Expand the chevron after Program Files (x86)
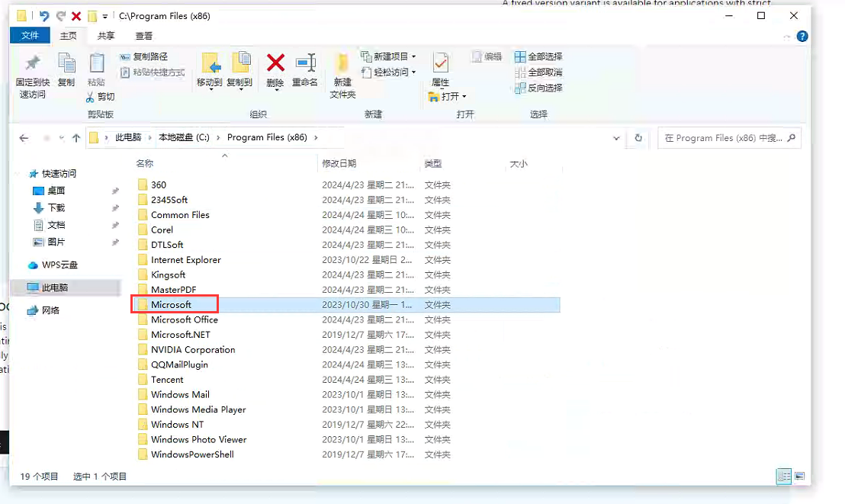 (x=316, y=137)
